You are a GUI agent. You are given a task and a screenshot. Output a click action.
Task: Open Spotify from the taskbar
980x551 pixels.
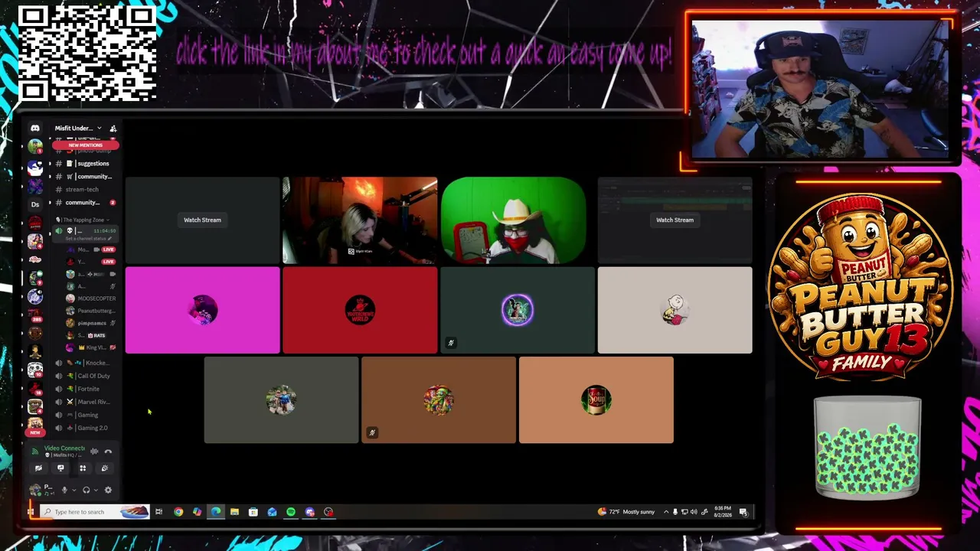[x=291, y=512]
